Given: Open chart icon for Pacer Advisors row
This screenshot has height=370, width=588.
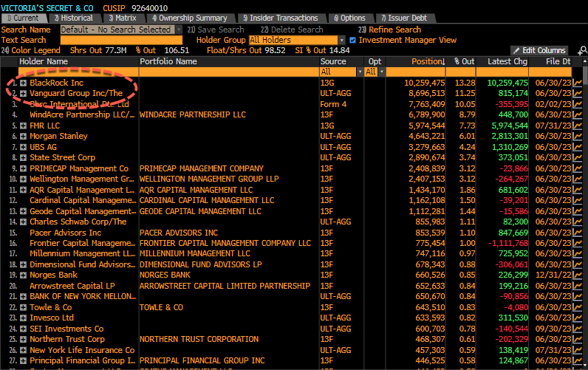Looking at the screenshot, I should [577, 233].
